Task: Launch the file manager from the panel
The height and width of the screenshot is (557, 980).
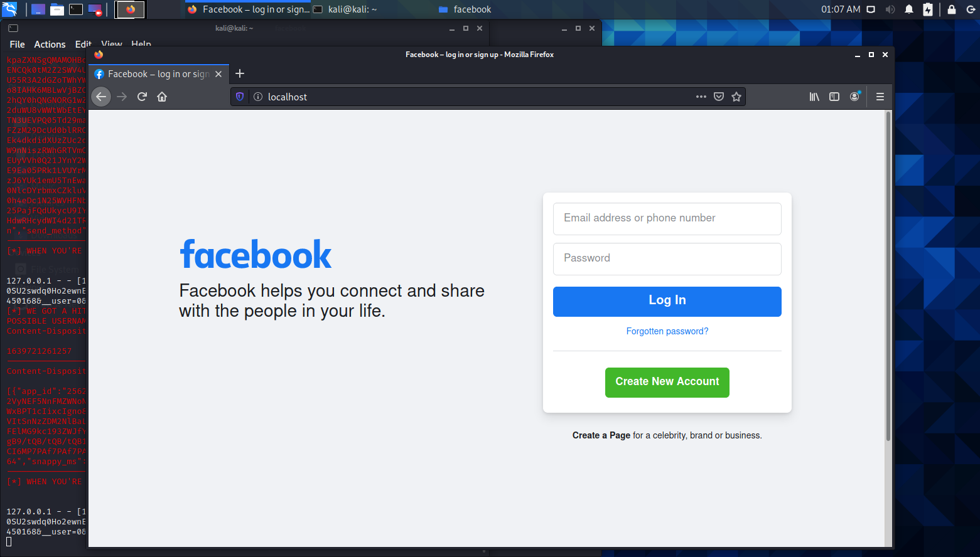Action: [x=57, y=9]
